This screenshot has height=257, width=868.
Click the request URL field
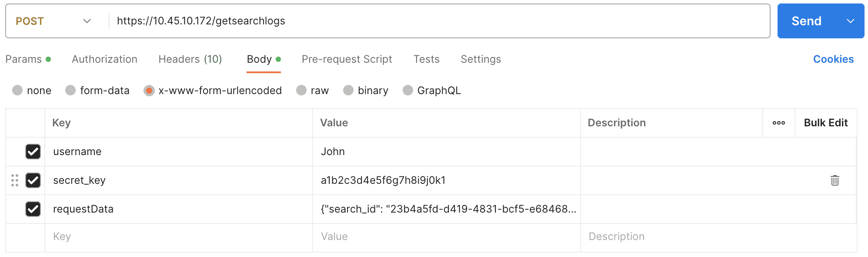(435, 21)
